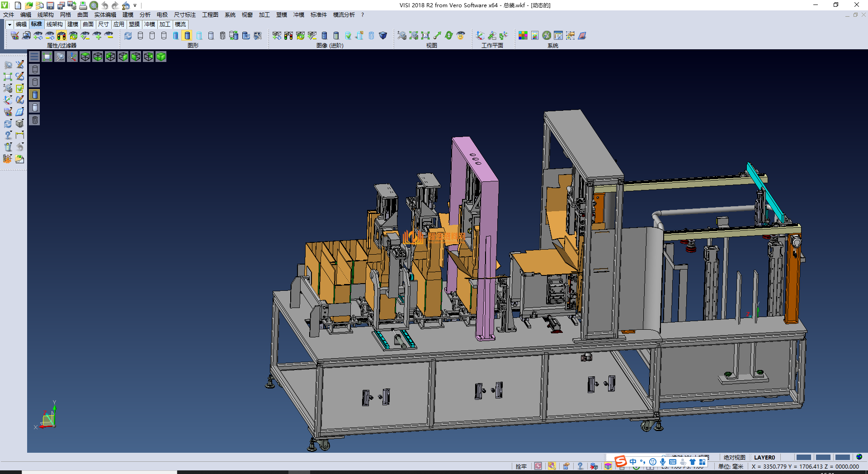Screen dimensions: 868x474
Task: Click the Save floppy disk icon
Action: (50, 5)
